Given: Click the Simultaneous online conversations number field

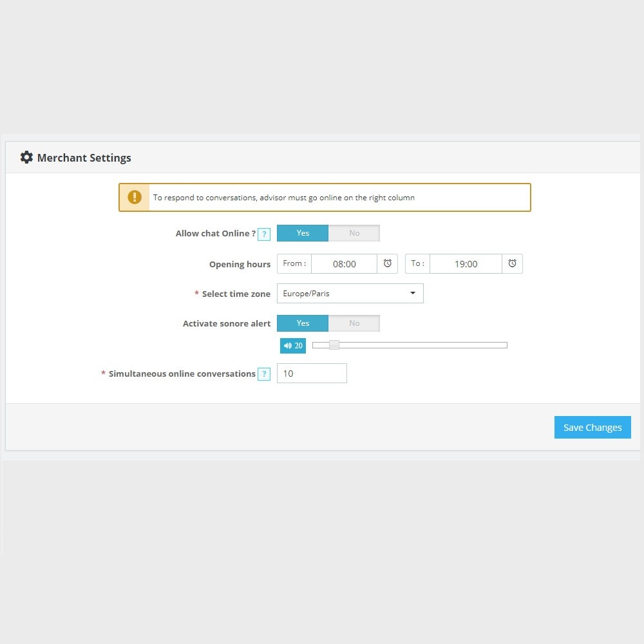Looking at the screenshot, I should 312,374.
